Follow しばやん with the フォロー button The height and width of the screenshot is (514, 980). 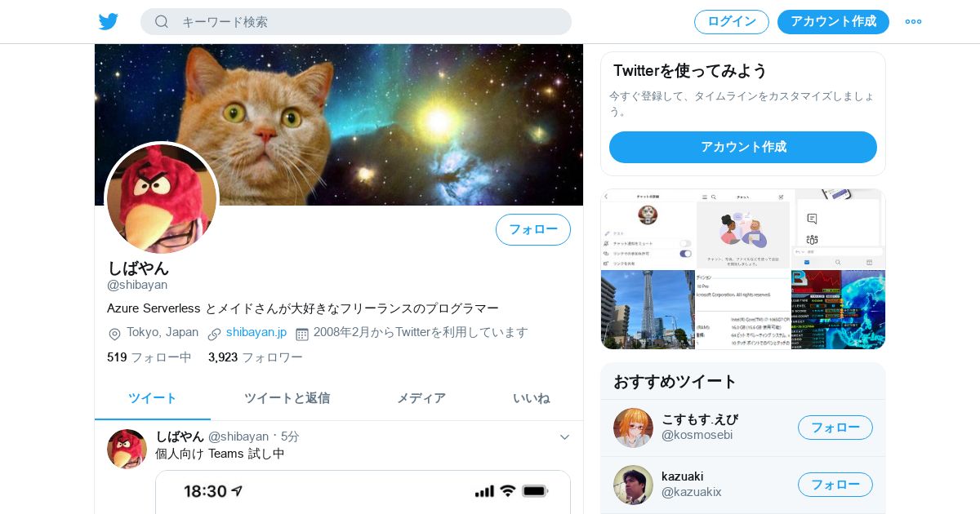click(x=533, y=229)
